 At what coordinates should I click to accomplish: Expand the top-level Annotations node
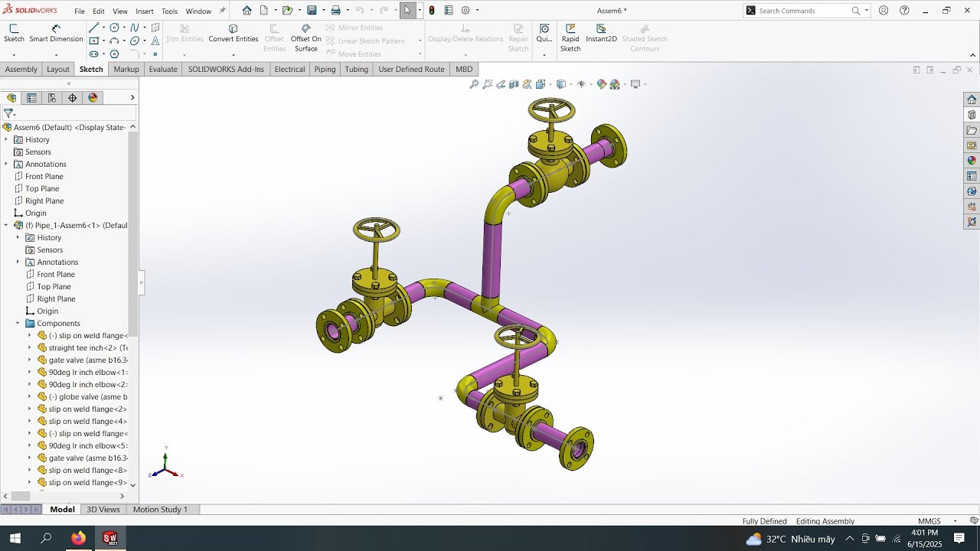coord(6,164)
